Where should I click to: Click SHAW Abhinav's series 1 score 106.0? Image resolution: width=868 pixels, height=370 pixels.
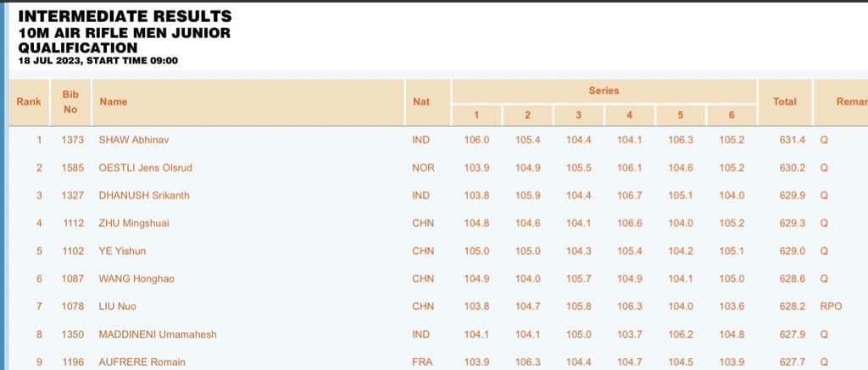tap(476, 140)
